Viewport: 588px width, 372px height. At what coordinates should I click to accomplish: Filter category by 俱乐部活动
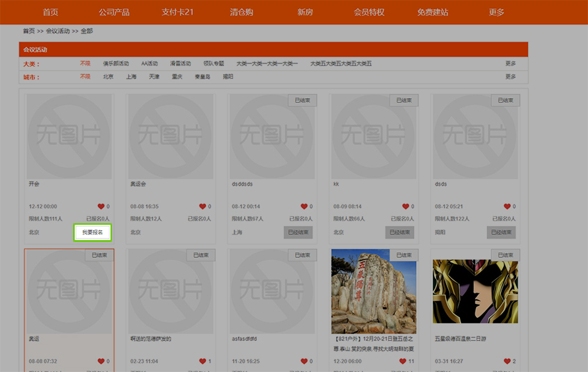coord(116,63)
